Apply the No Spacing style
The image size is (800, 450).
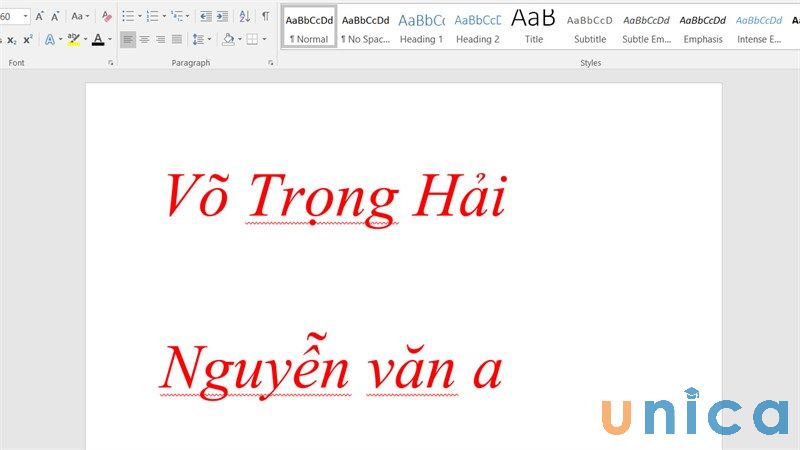[365, 27]
